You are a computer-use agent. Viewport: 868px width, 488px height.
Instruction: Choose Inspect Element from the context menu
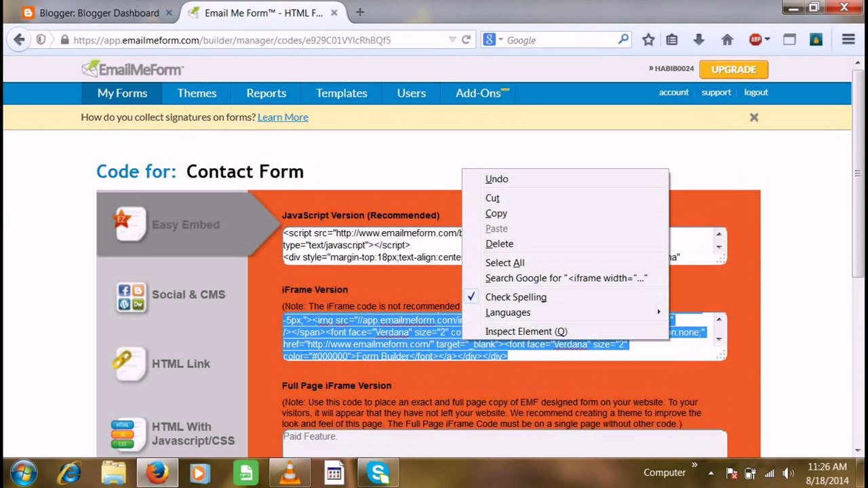click(x=566, y=331)
